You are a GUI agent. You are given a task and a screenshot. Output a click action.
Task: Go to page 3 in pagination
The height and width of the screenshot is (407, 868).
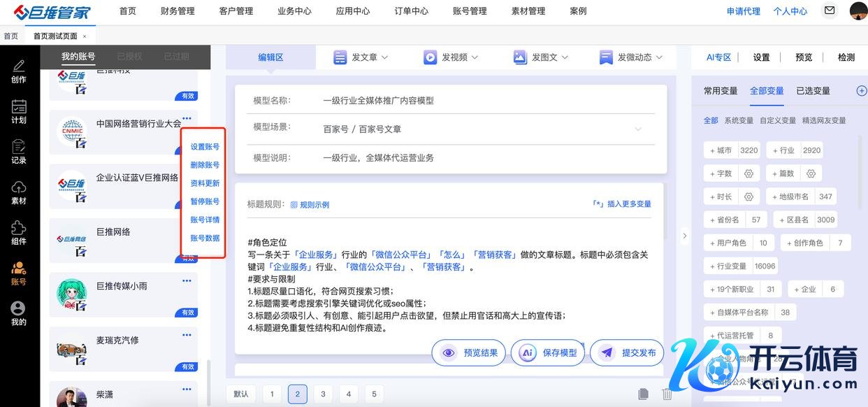point(323,394)
